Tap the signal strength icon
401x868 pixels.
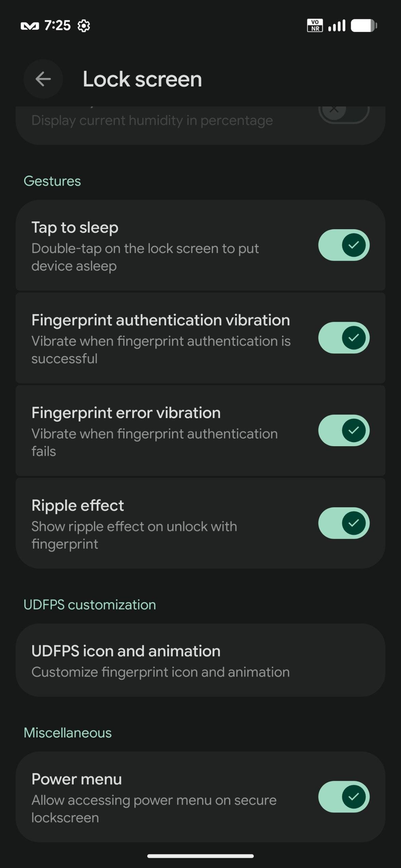pyautogui.click(x=337, y=25)
